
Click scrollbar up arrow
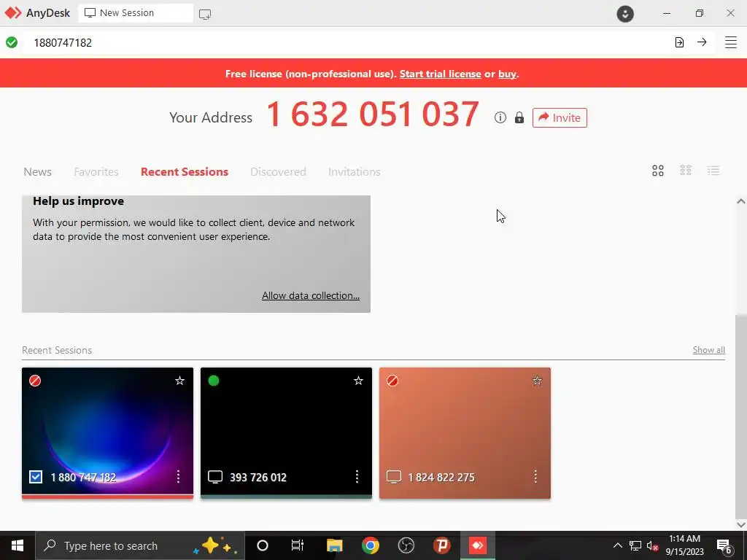pos(741,201)
